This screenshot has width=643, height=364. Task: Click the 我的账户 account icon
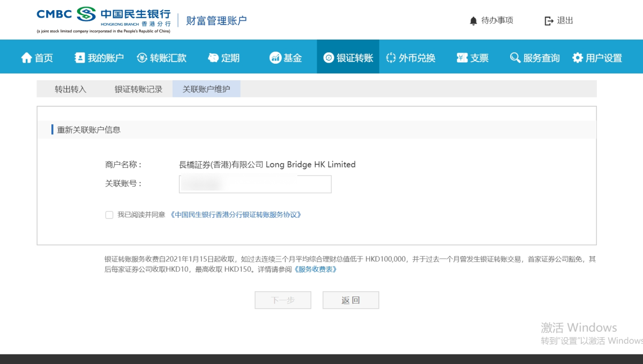(80, 58)
